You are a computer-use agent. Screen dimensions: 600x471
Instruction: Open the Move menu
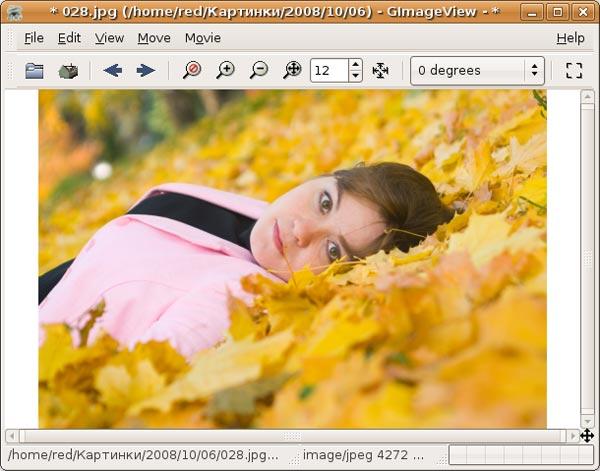(154, 38)
